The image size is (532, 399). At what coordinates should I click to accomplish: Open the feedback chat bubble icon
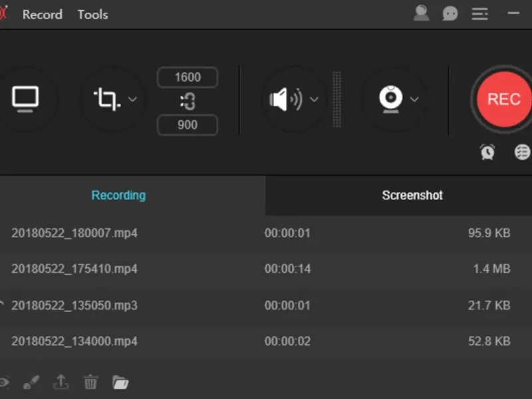pyautogui.click(x=450, y=14)
